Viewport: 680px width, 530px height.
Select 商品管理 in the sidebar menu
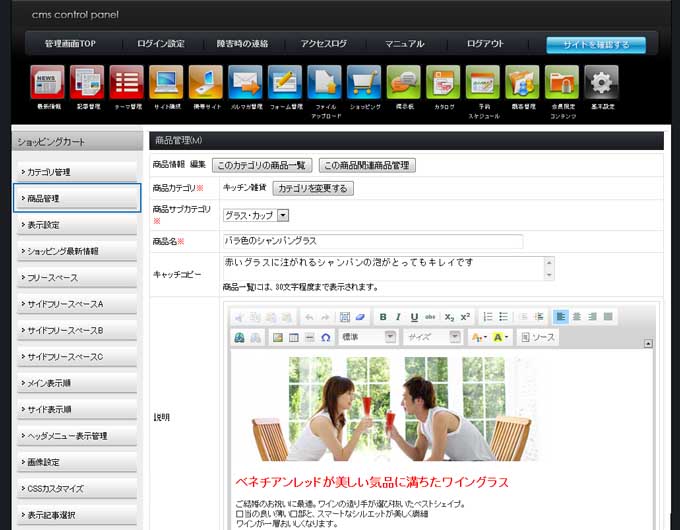78,198
